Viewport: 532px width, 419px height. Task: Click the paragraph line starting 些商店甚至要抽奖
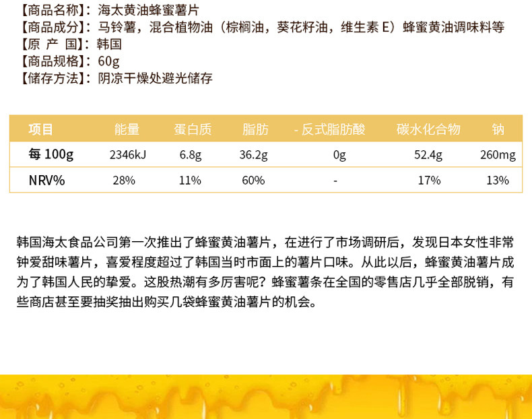pyautogui.click(x=166, y=301)
